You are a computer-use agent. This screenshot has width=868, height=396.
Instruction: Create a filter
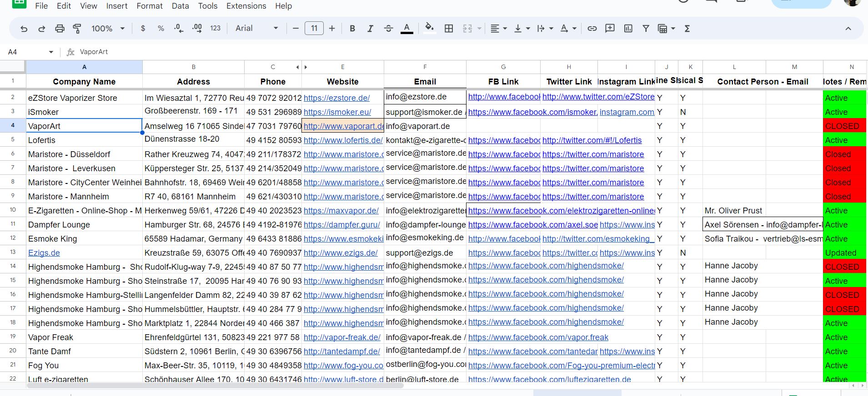pos(646,29)
